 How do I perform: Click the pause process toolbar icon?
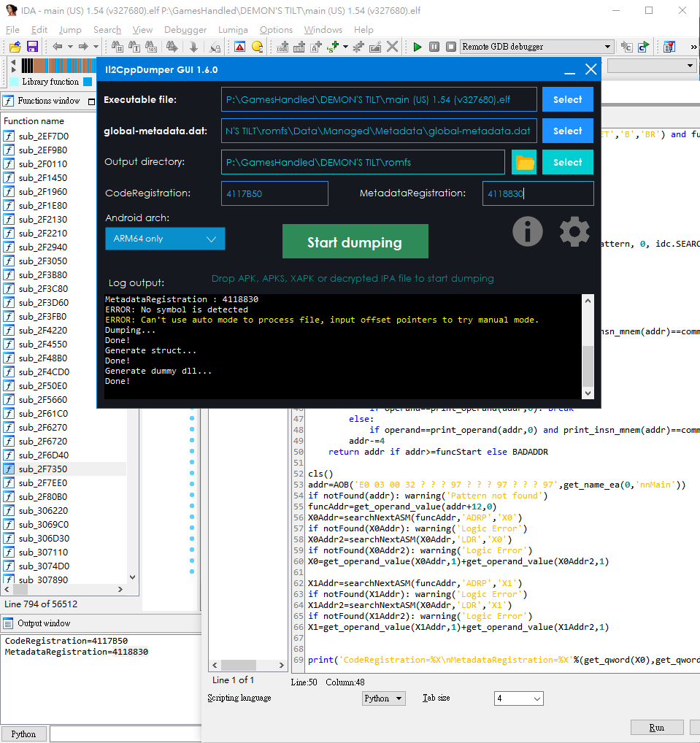click(x=434, y=47)
